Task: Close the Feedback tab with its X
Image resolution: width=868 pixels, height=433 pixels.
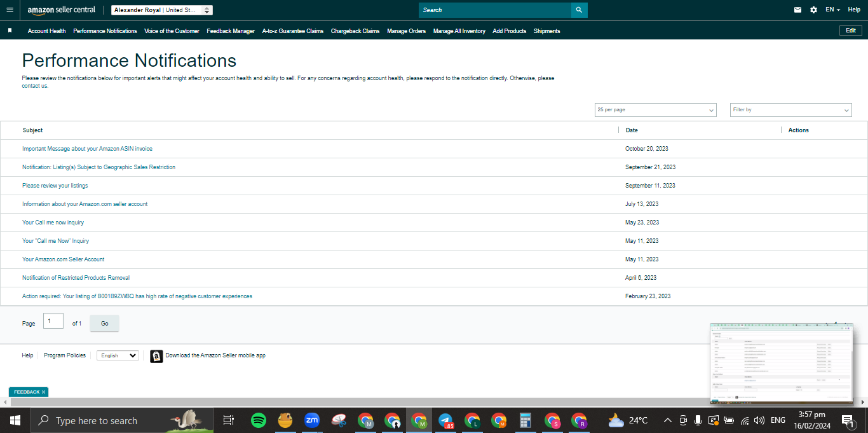Action: [43, 392]
